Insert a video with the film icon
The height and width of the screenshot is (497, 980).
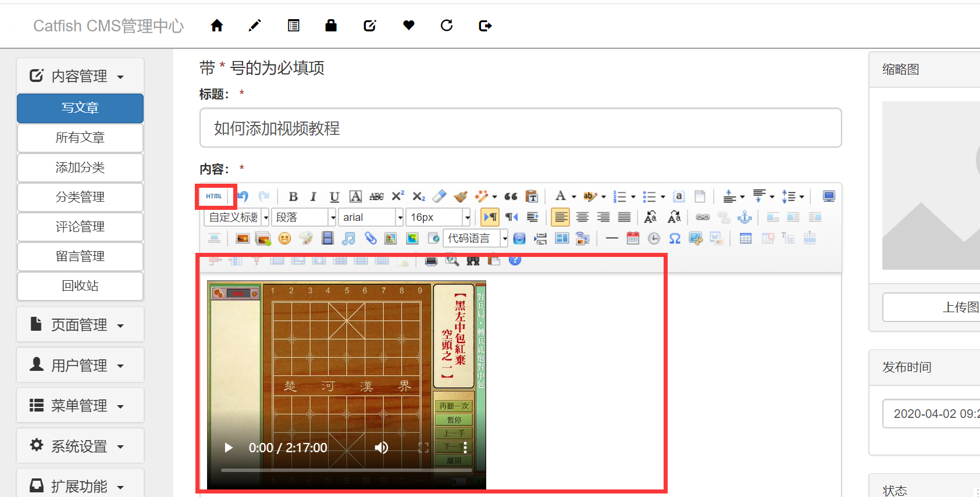tap(327, 238)
